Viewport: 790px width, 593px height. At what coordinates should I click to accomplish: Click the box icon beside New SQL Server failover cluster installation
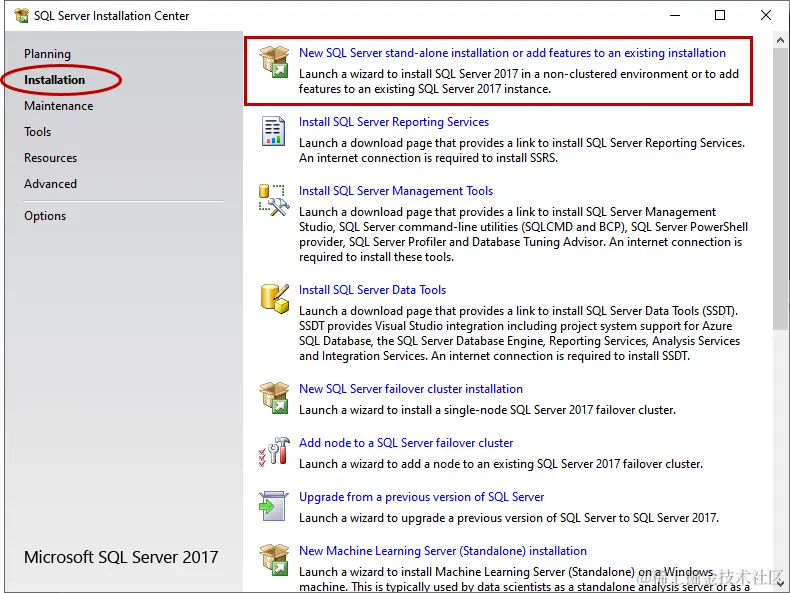275,398
